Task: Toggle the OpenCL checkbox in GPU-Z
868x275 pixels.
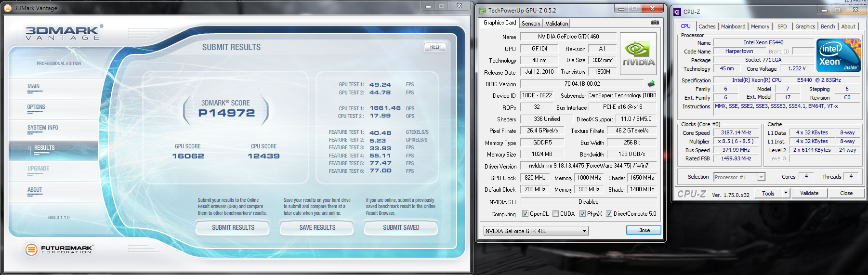Action: point(526,214)
